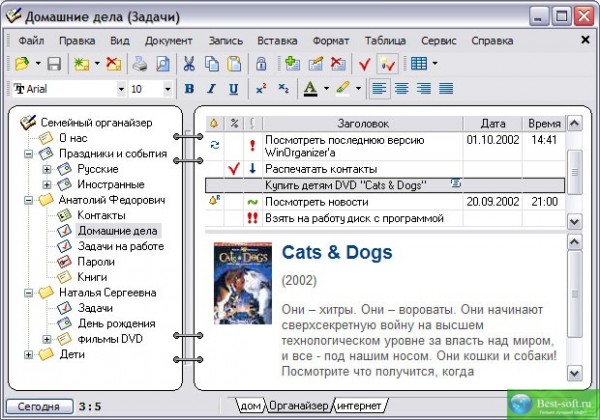Expand the Дети folder

pyautogui.click(x=28, y=355)
